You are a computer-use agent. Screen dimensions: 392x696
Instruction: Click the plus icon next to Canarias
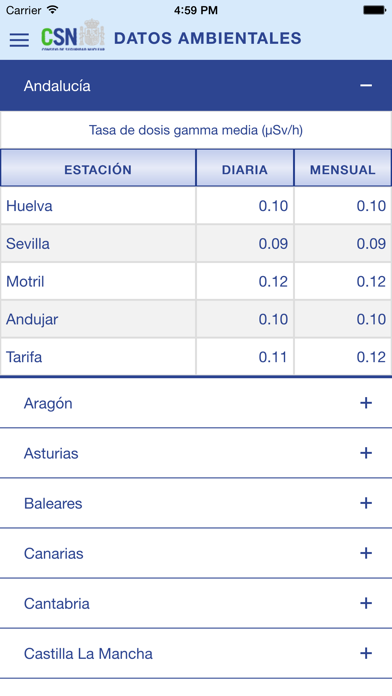pyautogui.click(x=366, y=554)
